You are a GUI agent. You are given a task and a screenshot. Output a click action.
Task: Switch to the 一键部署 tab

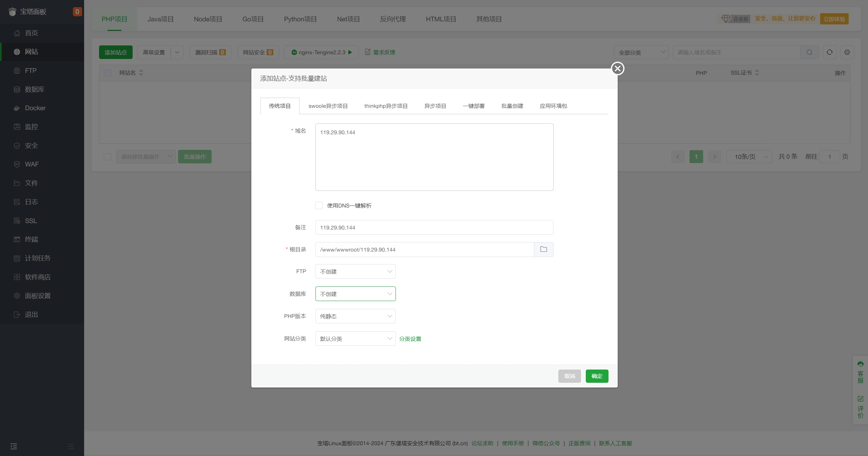(474, 106)
